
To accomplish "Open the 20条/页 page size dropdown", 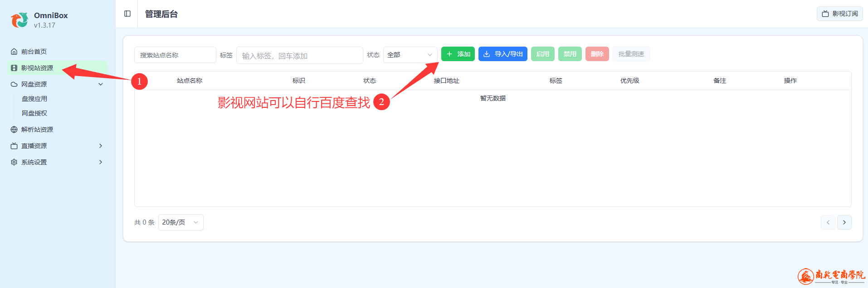I will pos(180,222).
